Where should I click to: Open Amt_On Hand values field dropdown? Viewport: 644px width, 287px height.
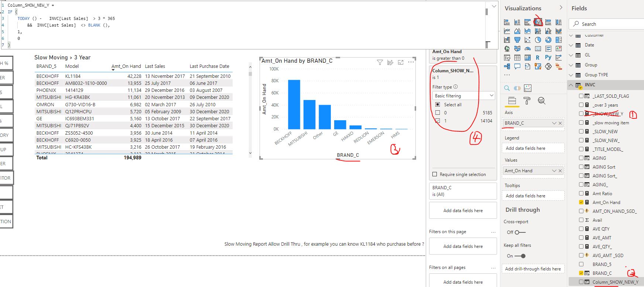(554, 171)
